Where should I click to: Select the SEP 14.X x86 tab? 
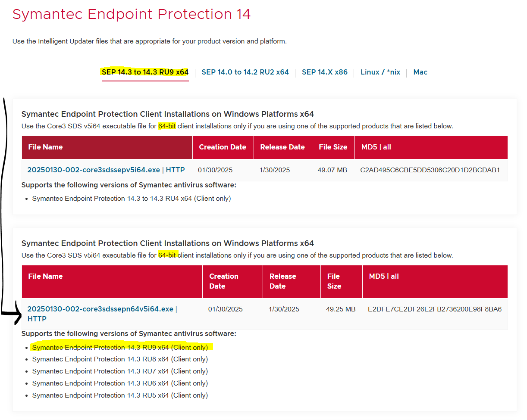pos(324,72)
